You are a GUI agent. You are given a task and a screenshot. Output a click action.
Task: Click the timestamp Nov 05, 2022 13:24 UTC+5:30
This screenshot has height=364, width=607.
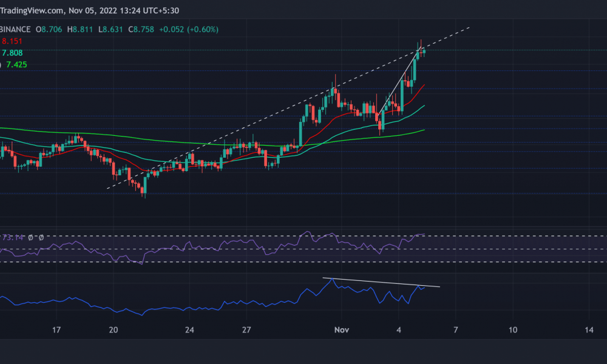(x=124, y=10)
